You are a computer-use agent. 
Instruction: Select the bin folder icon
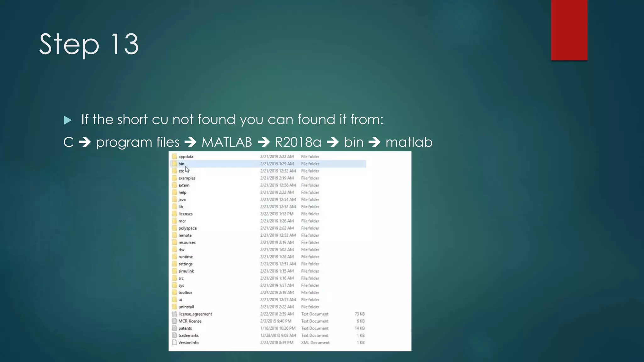point(175,164)
